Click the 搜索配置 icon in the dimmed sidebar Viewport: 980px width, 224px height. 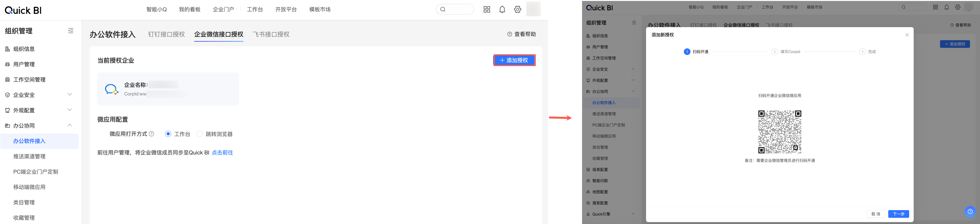588,203
